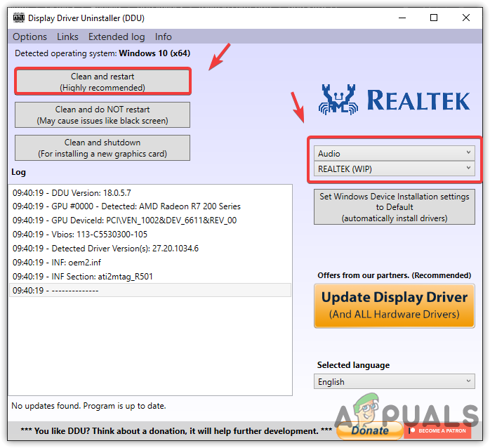
Task: Click Clean and shutdown button
Action: [x=102, y=148]
